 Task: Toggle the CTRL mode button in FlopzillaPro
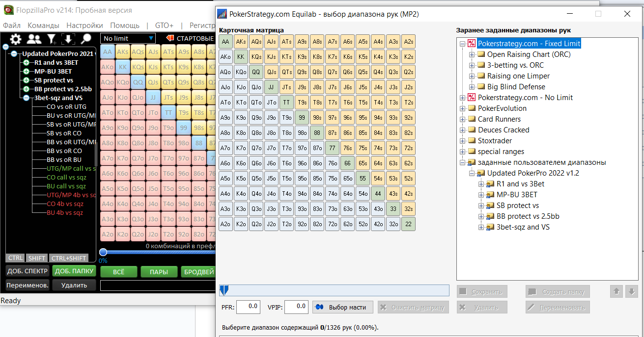[16, 258]
